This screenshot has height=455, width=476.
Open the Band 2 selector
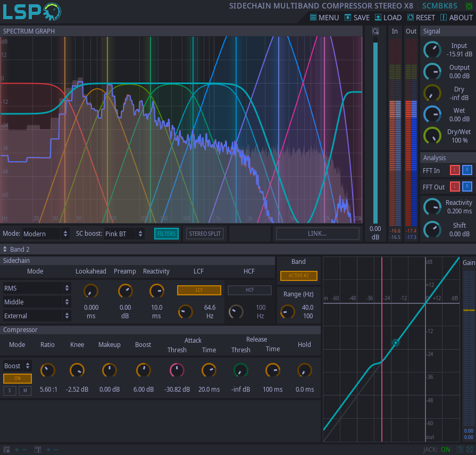pyautogui.click(x=16, y=250)
